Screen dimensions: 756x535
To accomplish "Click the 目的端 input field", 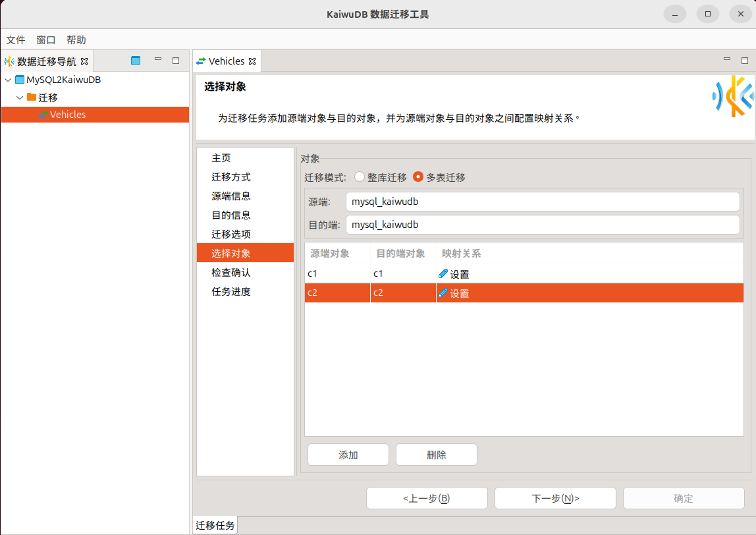I will coord(543,225).
